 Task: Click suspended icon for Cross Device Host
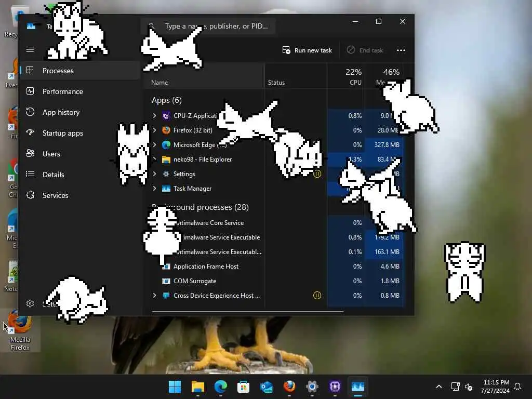(317, 296)
